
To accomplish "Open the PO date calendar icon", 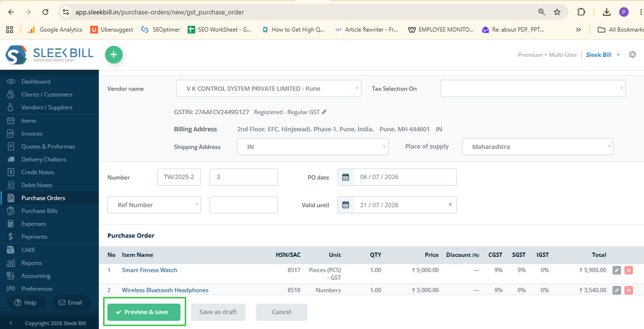I will 346,177.
